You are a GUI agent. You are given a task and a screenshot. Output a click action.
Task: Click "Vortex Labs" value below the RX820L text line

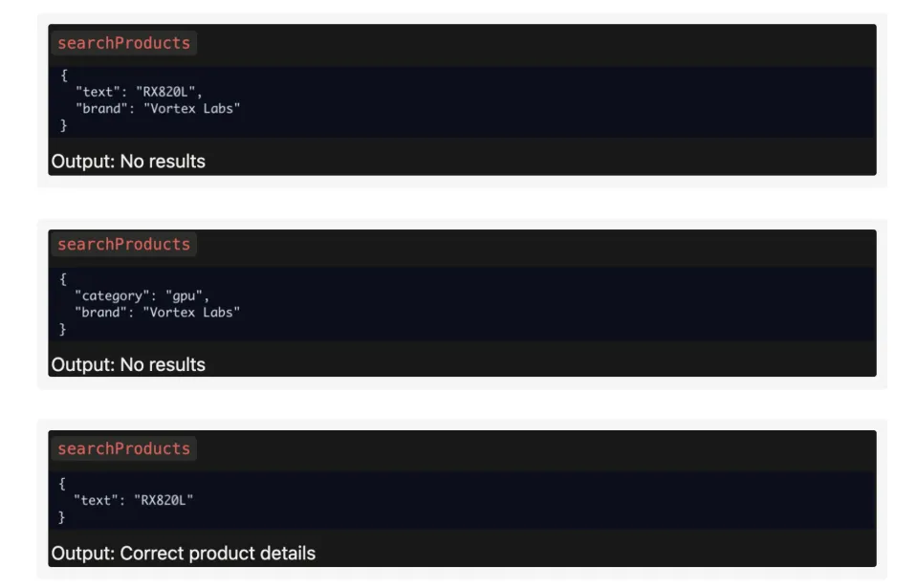[x=191, y=108]
